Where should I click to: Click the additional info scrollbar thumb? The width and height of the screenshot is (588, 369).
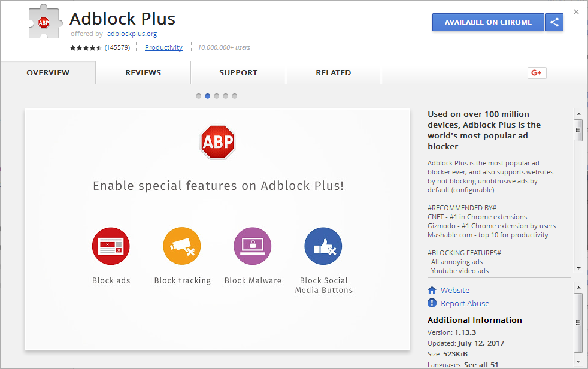tap(578, 323)
